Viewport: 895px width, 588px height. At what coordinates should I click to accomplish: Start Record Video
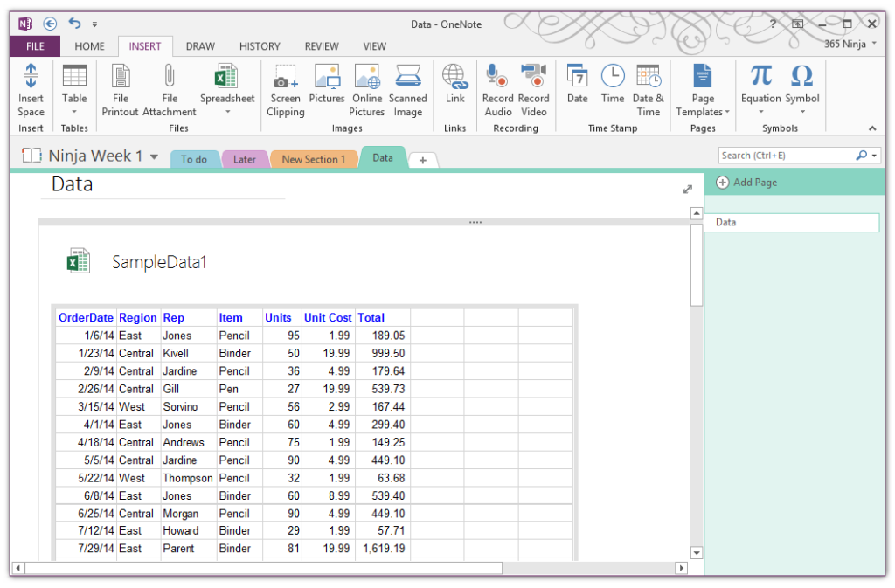point(534,90)
